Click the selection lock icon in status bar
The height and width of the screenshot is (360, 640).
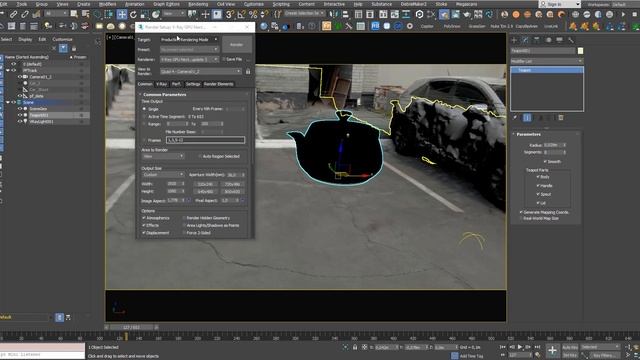click(x=355, y=347)
